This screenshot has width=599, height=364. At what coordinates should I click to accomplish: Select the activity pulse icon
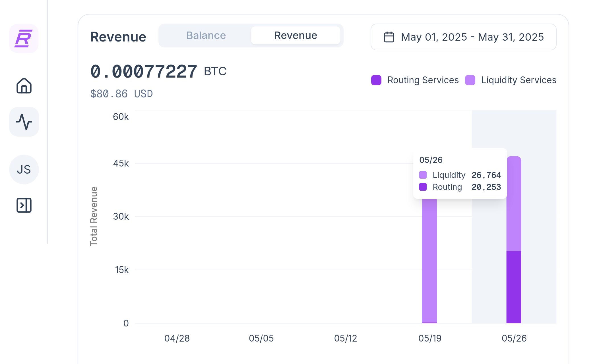(x=24, y=122)
